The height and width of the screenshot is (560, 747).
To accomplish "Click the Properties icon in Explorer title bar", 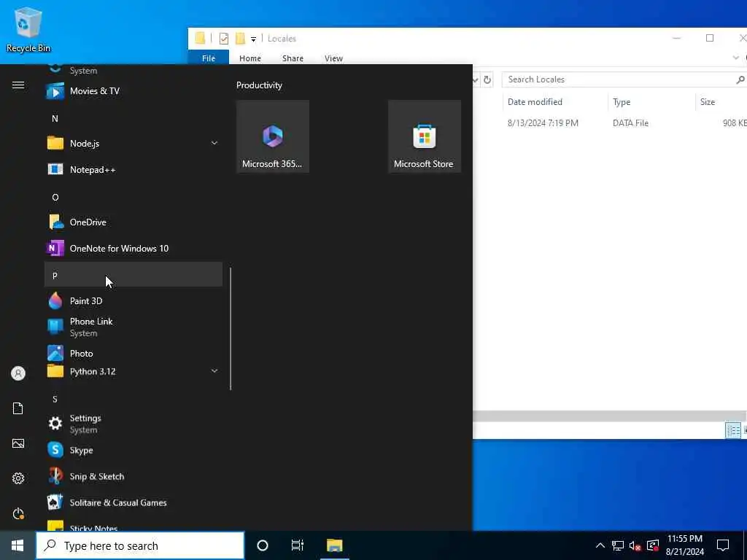I will tap(223, 39).
